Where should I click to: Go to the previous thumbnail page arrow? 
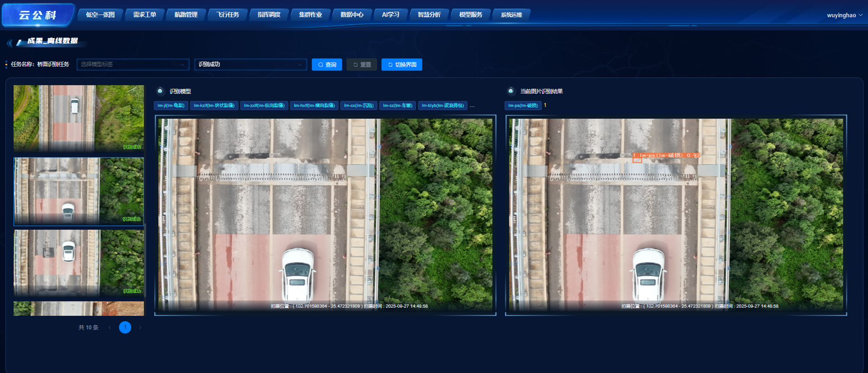[110, 327]
